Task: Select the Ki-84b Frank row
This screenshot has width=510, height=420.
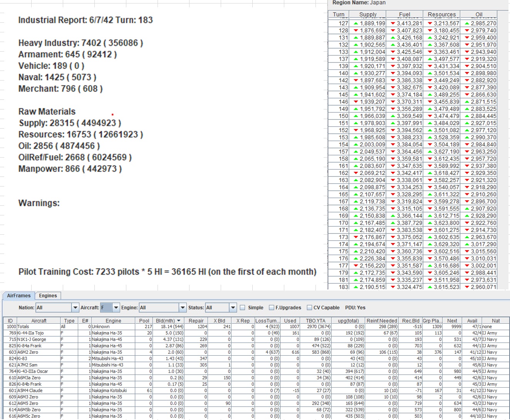Action: [x=256, y=384]
